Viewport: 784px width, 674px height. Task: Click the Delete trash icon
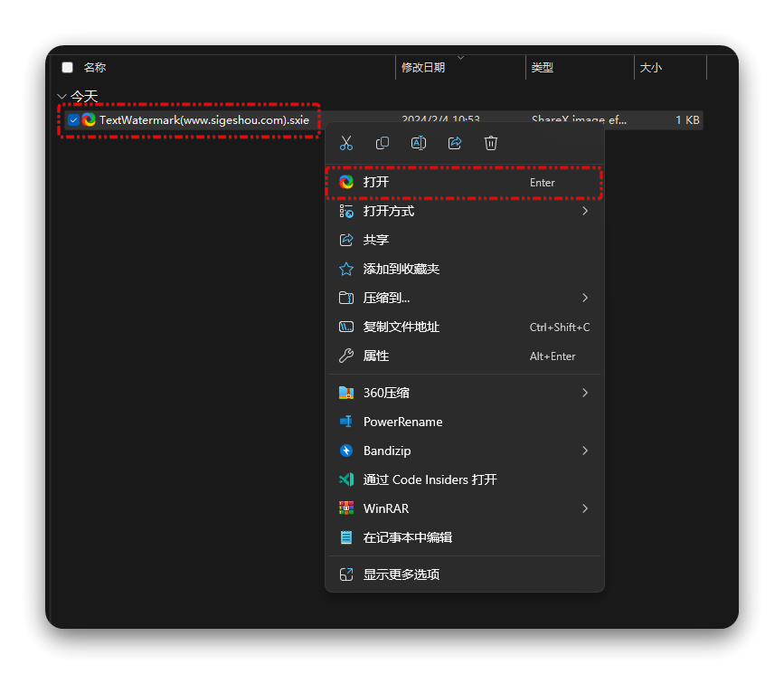pos(490,142)
